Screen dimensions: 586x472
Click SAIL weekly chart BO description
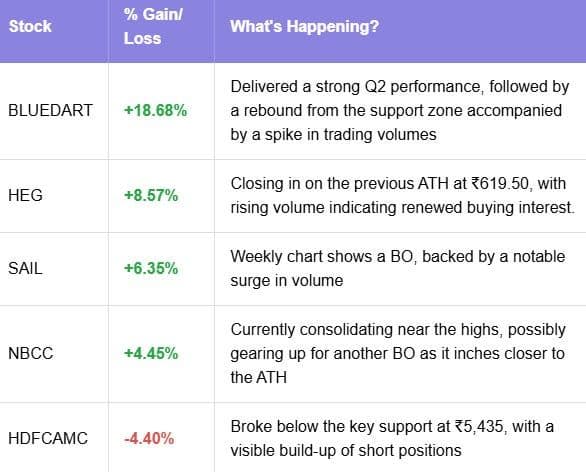pos(398,269)
